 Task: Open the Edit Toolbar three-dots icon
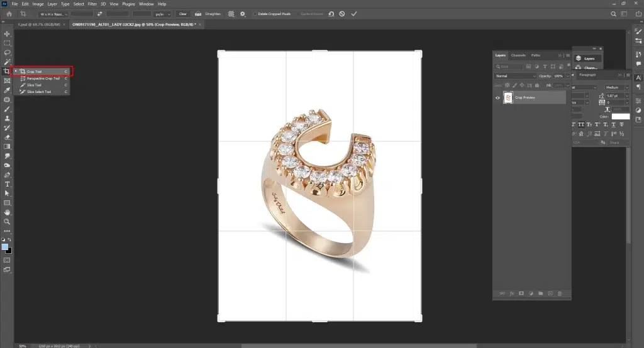click(x=7, y=231)
